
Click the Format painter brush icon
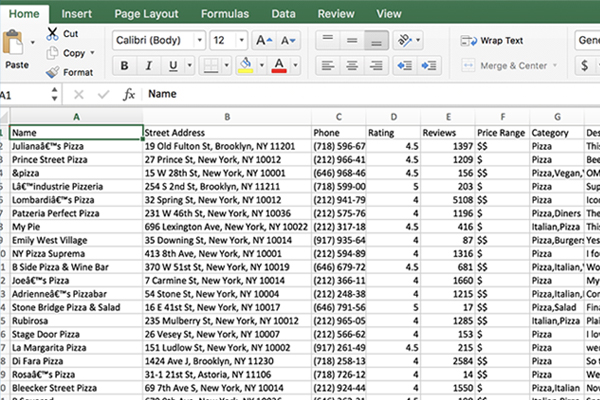[x=52, y=72]
